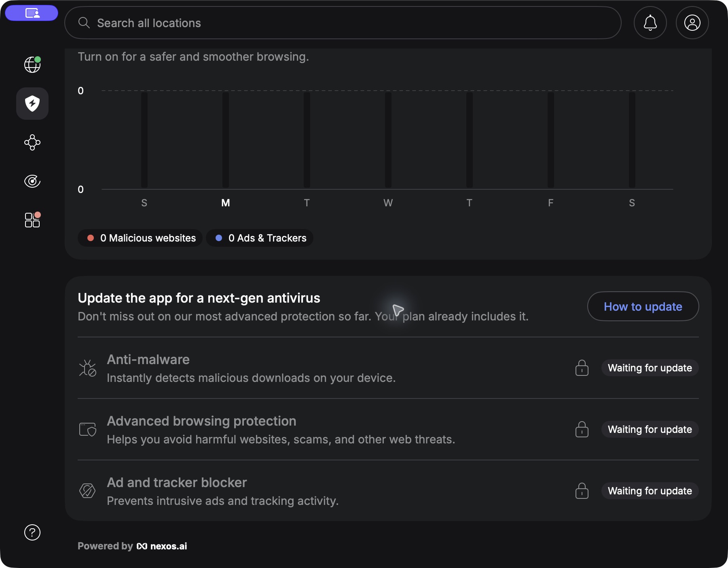728x568 pixels.
Task: Click the Advanced browsing protection title
Action: pyautogui.click(x=201, y=421)
